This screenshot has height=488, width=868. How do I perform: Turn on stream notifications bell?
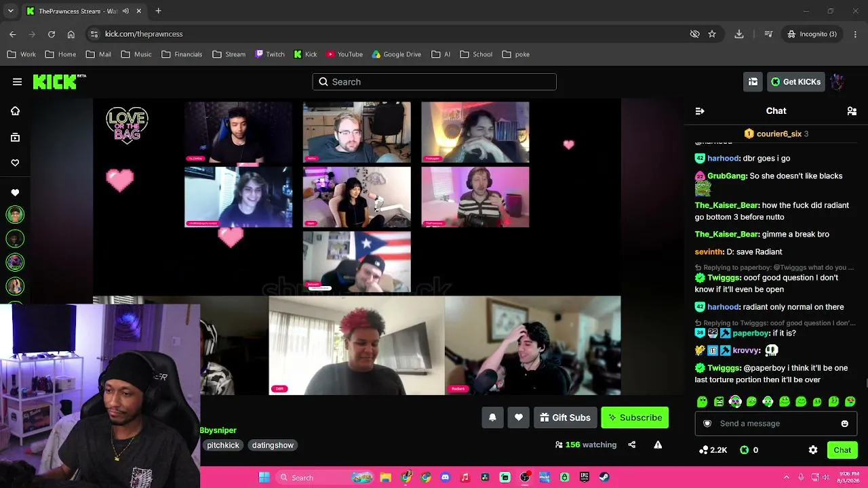click(492, 418)
